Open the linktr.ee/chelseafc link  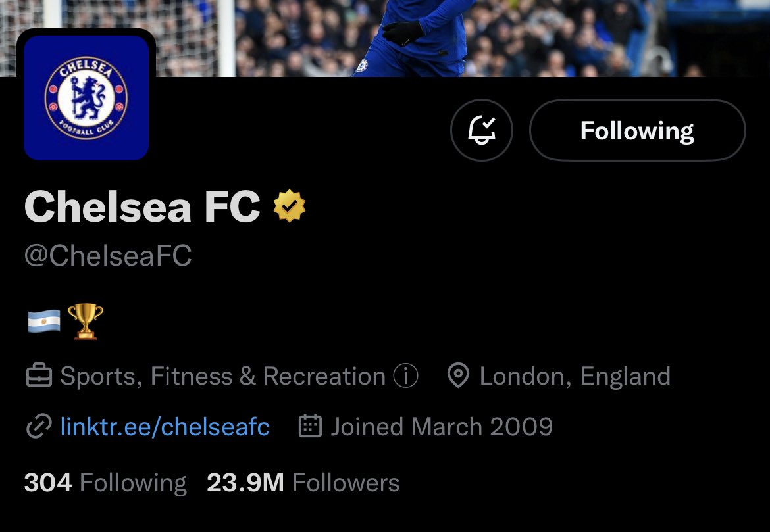[x=165, y=427]
